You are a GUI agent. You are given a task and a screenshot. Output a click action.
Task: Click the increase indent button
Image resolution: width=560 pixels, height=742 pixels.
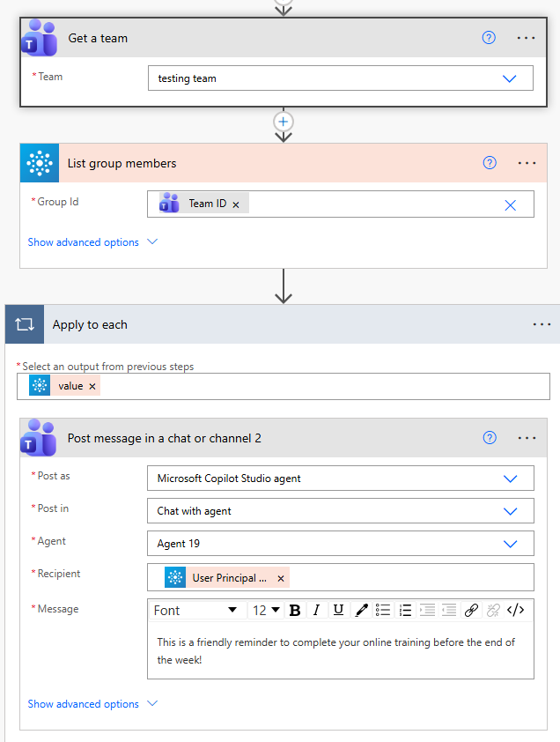point(427,611)
